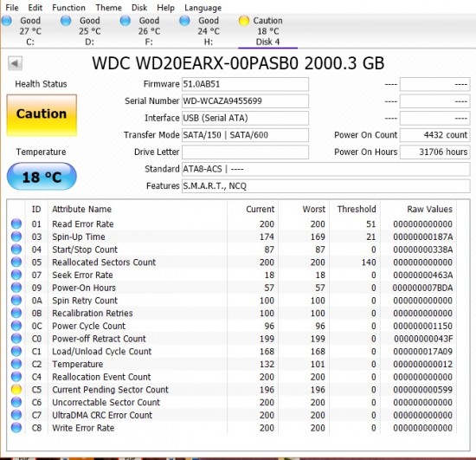Click the Serial Number field

pyautogui.click(x=245, y=101)
